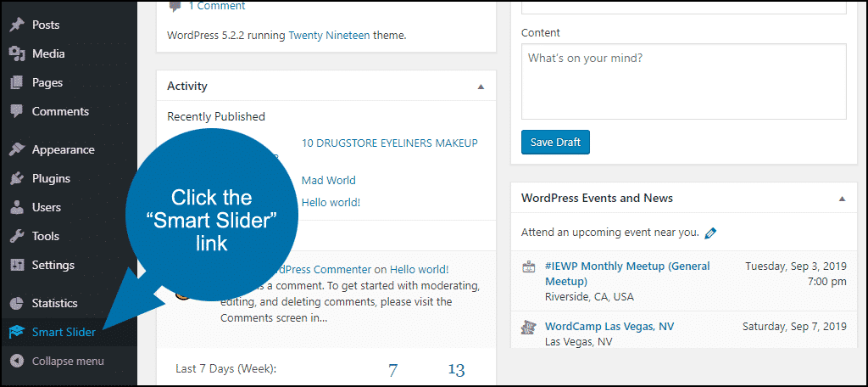Click the Media icon in the sidebar

click(17, 53)
